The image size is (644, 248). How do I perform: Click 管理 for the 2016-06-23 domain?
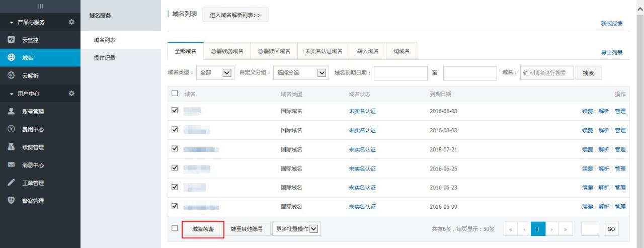click(x=620, y=188)
